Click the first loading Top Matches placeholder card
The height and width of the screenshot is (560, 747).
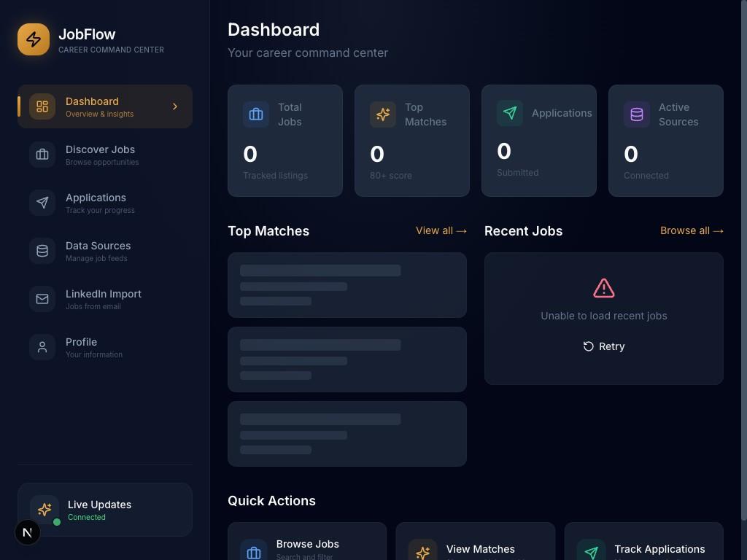(347, 285)
